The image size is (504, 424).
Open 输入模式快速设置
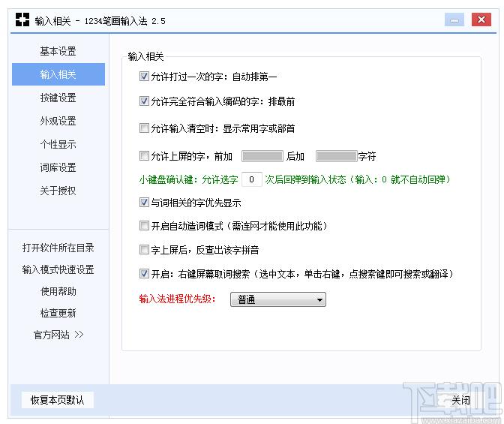pos(58,269)
